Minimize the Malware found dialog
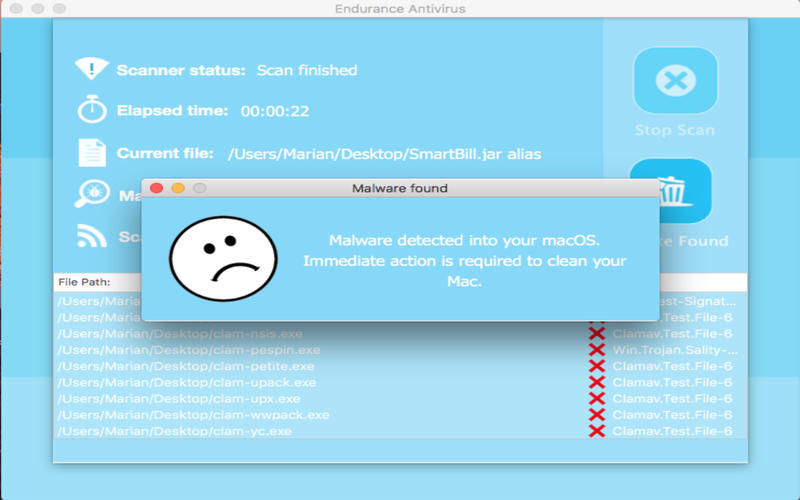 (x=178, y=188)
